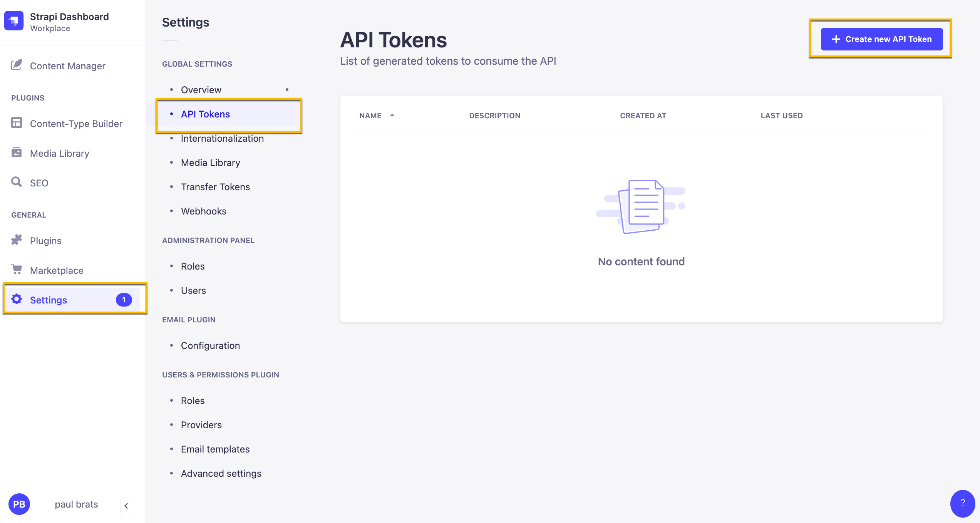
Task: Open the Plugins list page
Action: 46,241
